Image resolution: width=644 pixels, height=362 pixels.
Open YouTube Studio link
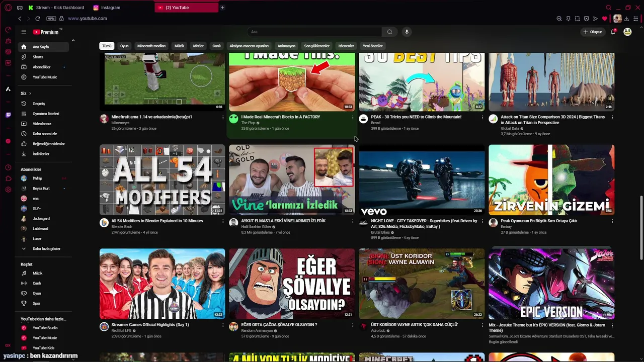coord(44,328)
